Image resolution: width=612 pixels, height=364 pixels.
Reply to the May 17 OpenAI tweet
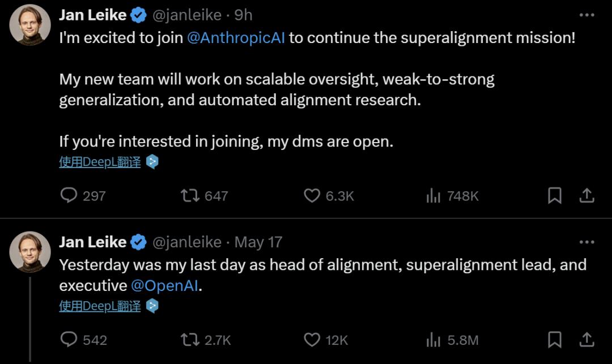click(69, 340)
